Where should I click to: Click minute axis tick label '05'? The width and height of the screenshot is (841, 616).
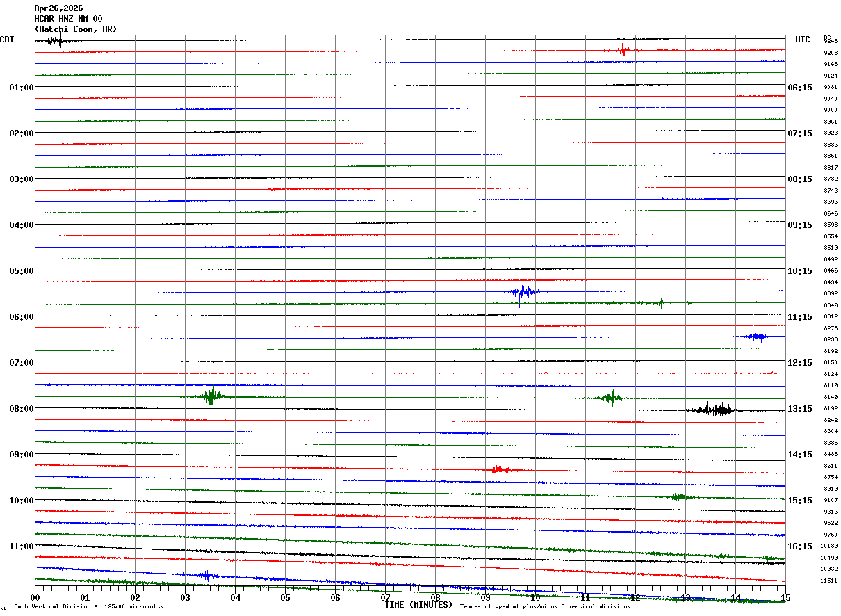[x=285, y=598]
